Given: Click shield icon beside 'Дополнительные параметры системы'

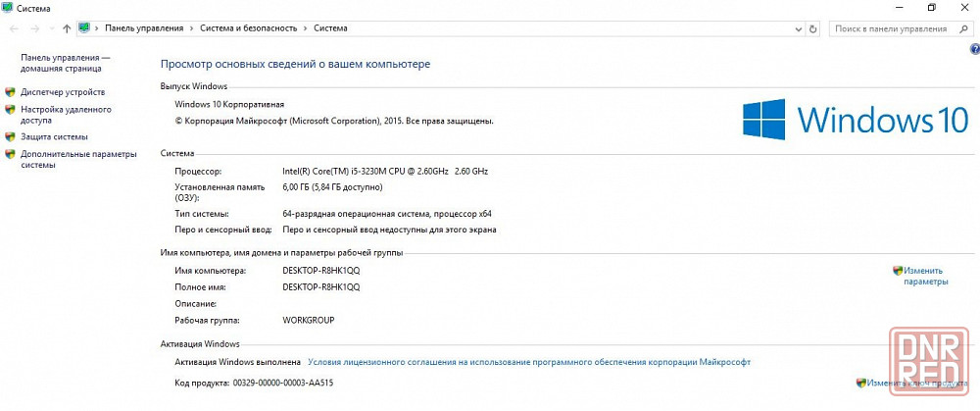Looking at the screenshot, I should click(10, 154).
